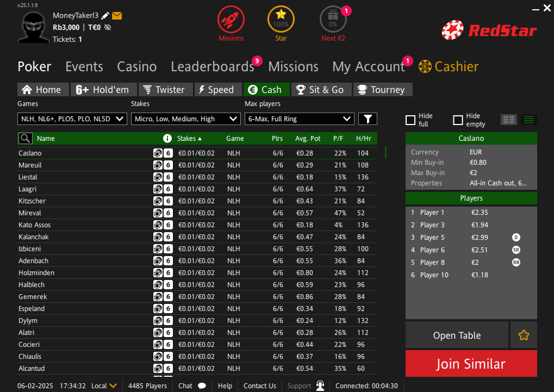This screenshot has width=554, height=392.
Task: Click the masked player avatar
Action: click(34, 27)
